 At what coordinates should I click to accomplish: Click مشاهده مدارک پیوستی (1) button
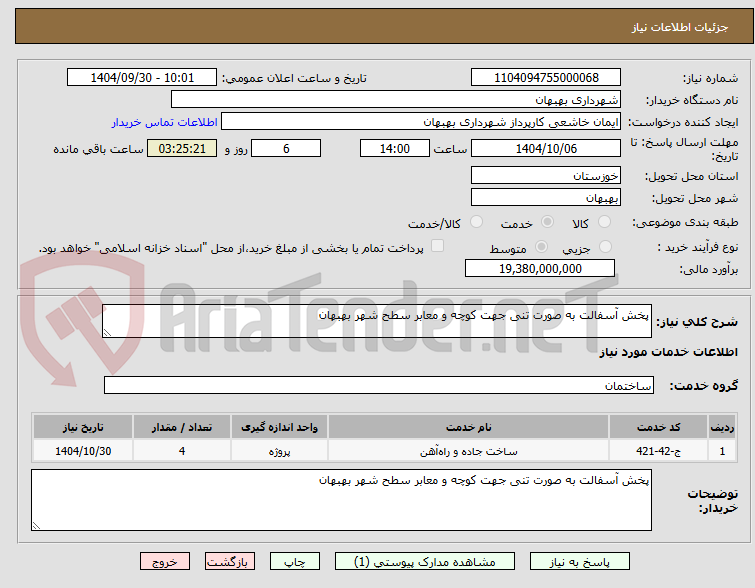(425, 562)
